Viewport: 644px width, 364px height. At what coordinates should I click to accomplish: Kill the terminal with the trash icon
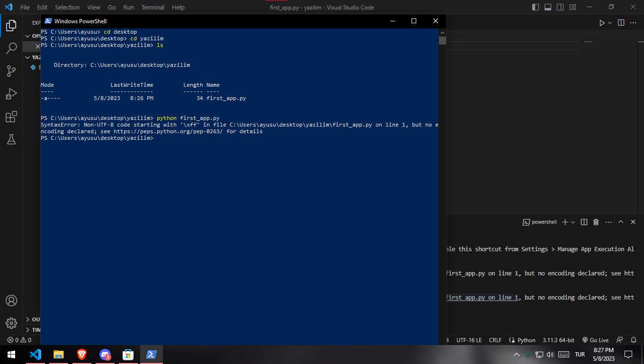click(x=596, y=222)
